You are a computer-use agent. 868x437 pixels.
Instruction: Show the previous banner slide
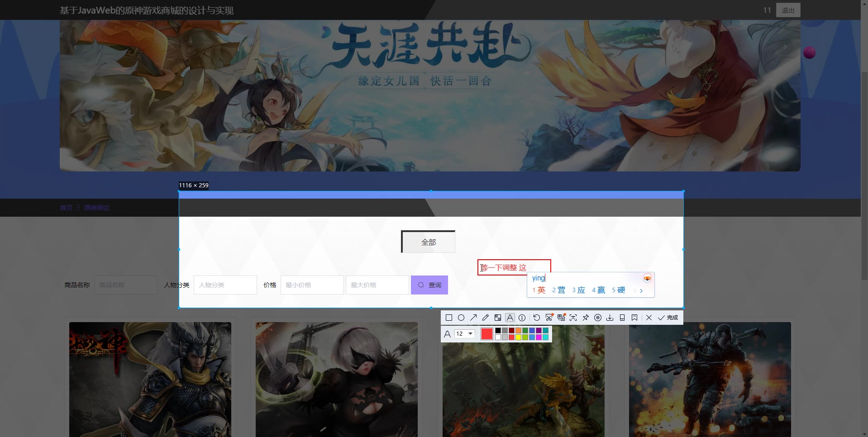tap(75, 47)
